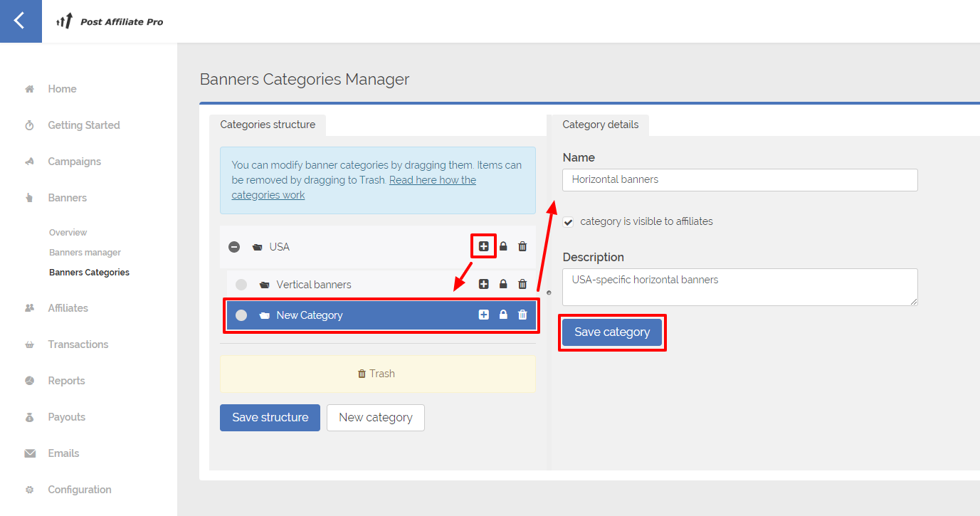
Task: Open Banners manager submenu item
Action: pos(85,253)
